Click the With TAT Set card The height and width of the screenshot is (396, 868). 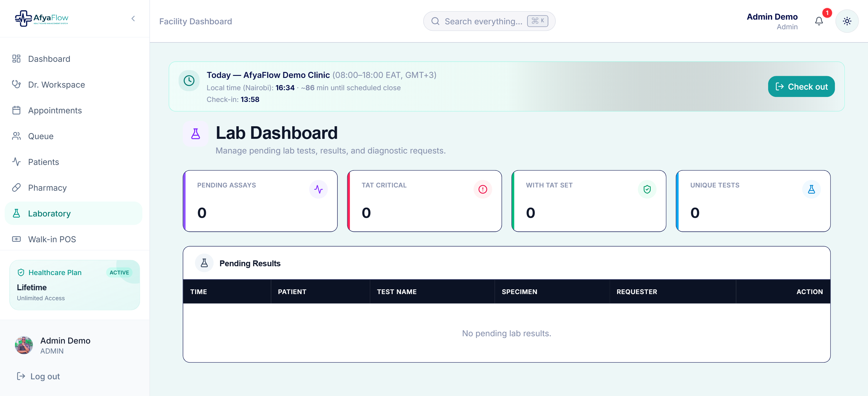589,201
